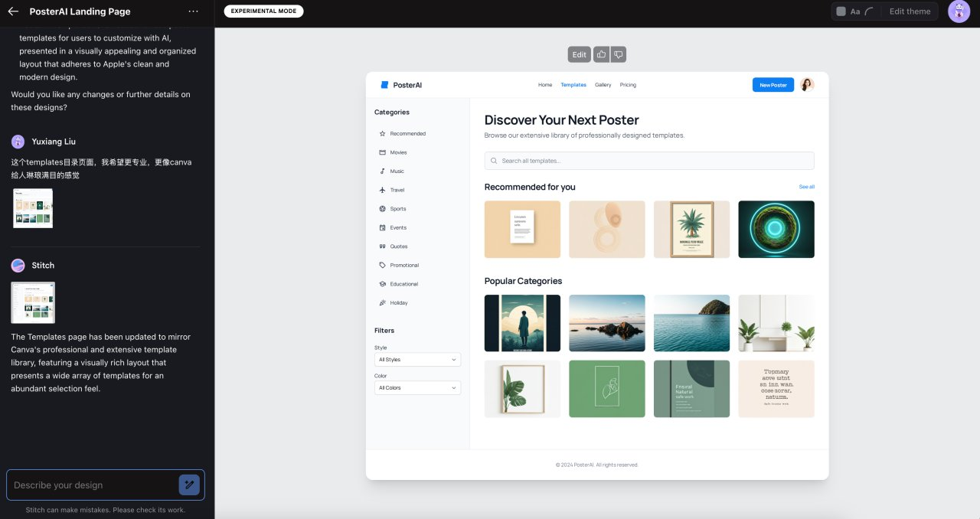Image resolution: width=980 pixels, height=519 pixels.
Task: Open the Stitch design thumbnail in chat
Action: point(33,302)
